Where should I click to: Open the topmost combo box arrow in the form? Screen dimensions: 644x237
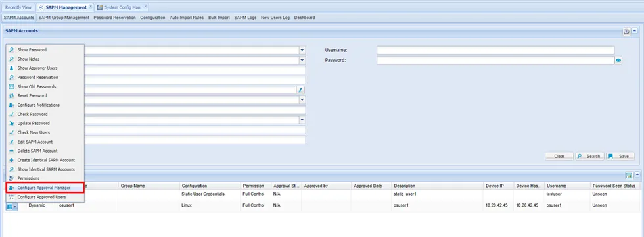click(x=302, y=50)
